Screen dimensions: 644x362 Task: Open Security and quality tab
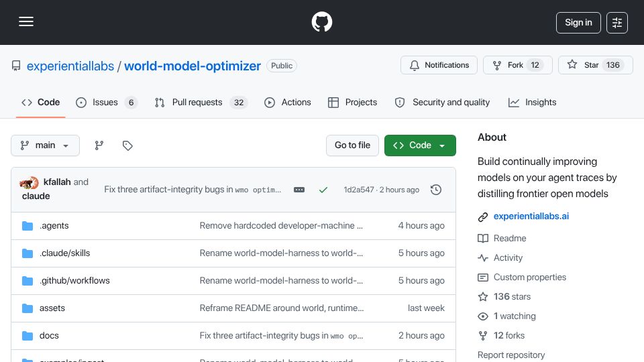pyautogui.click(x=442, y=102)
